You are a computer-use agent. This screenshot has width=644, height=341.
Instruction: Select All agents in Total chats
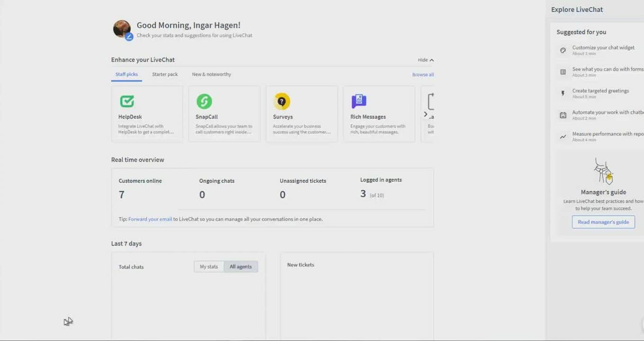pos(241,267)
